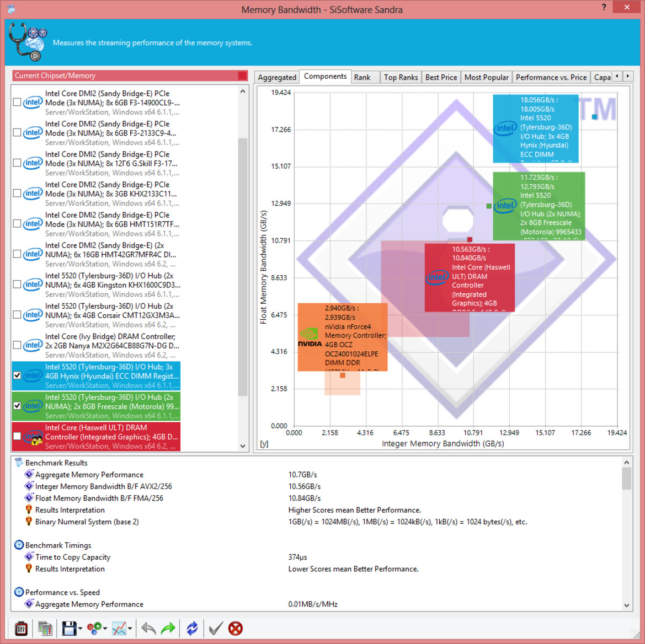The width and height of the screenshot is (645, 644).
Task: Open the chart icon dropdown arrow
Action: click(130, 629)
